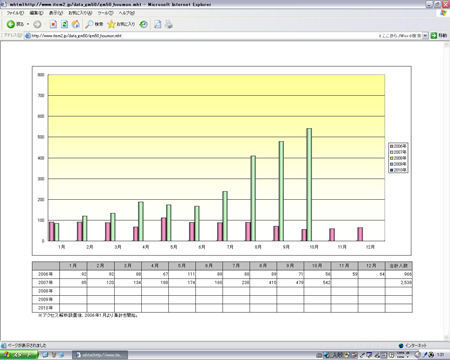Click the middle quick launch icon
450x360 pixels.
point(54,355)
